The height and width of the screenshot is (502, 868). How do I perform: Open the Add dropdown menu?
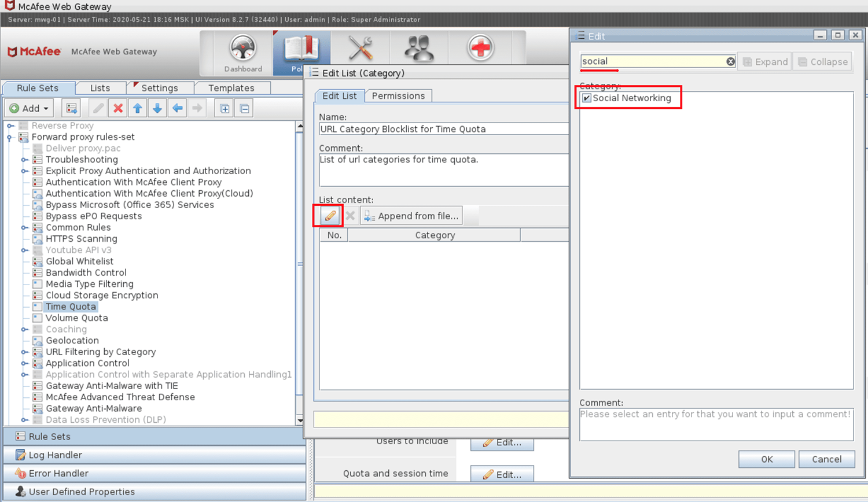pyautogui.click(x=30, y=108)
